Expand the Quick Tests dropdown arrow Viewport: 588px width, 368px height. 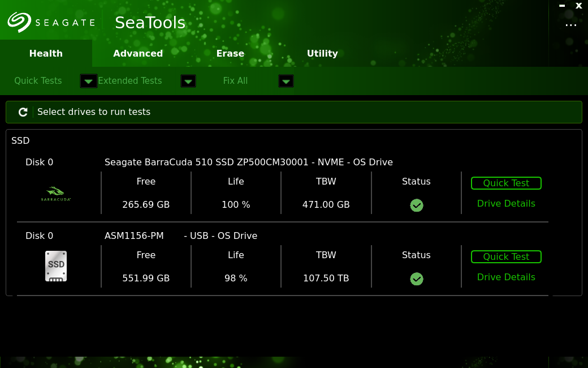click(88, 82)
